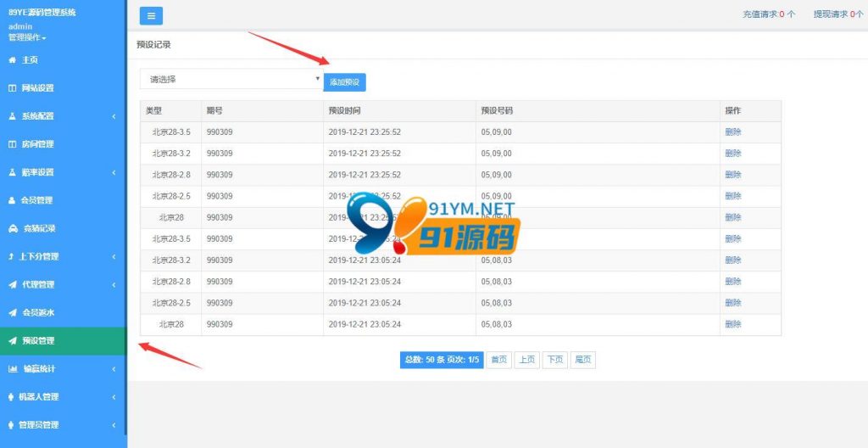This screenshot has width=868, height=448.
Task: Delete 北京28-2.8 preset at 23:25:52
Action: click(x=733, y=175)
